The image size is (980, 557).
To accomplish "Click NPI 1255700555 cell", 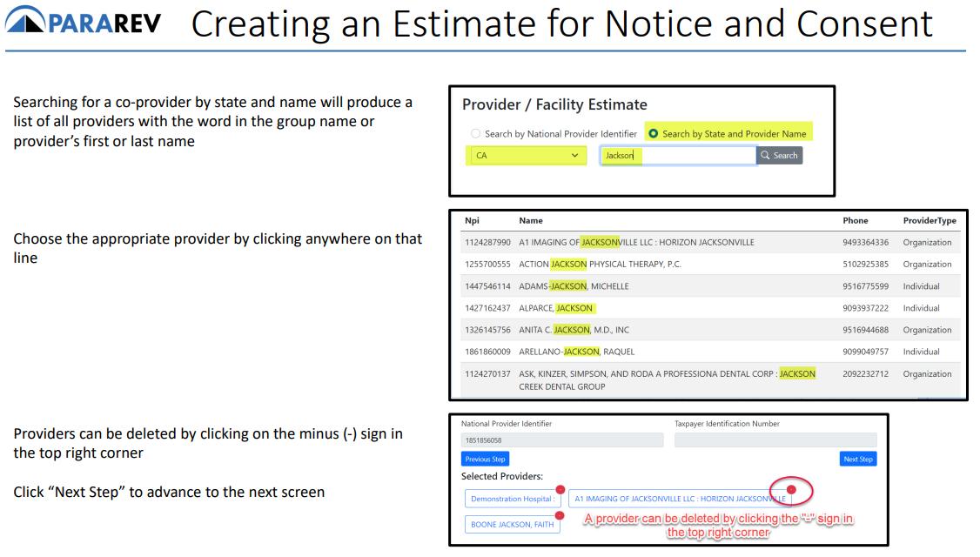I will click(x=487, y=265).
